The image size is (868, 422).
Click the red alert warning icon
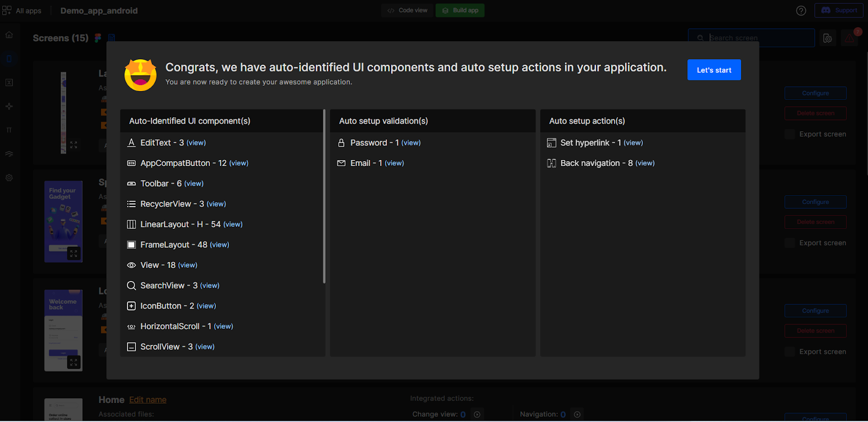click(849, 38)
